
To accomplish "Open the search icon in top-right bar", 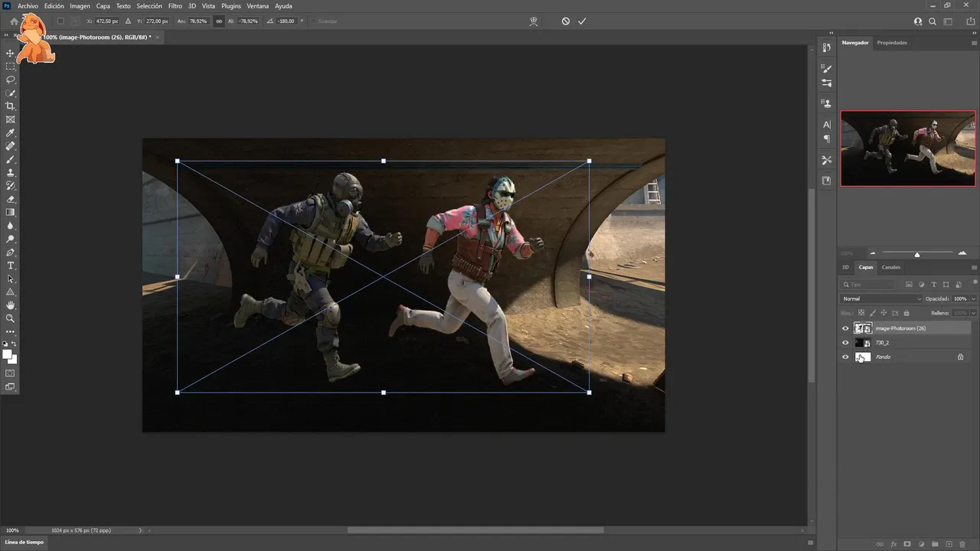I will 934,21.
